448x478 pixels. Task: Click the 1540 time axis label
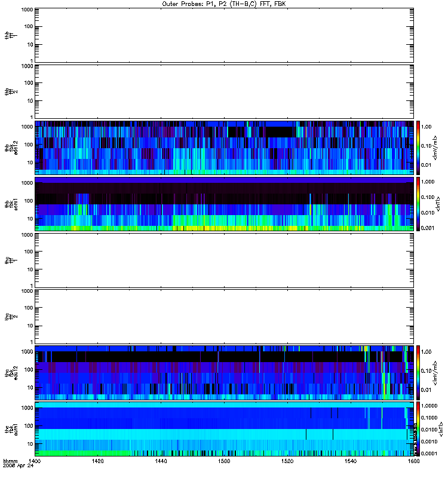[x=351, y=461]
